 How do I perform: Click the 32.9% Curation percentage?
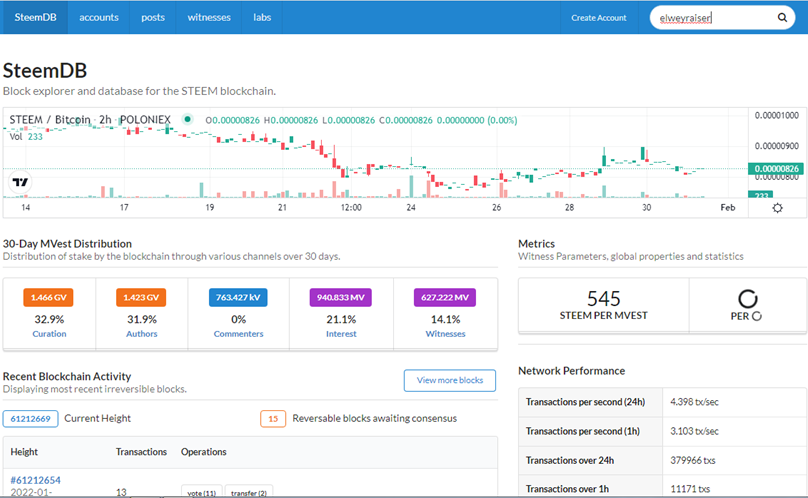pos(49,319)
